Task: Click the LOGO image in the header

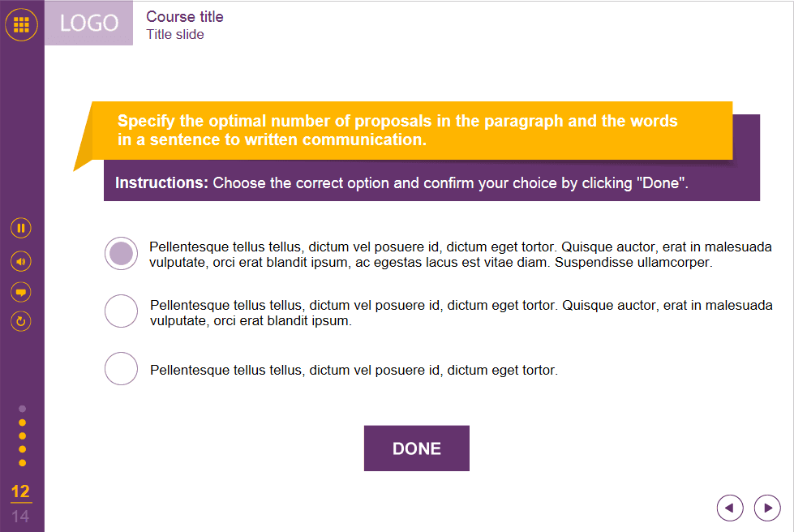Action: tap(89, 24)
